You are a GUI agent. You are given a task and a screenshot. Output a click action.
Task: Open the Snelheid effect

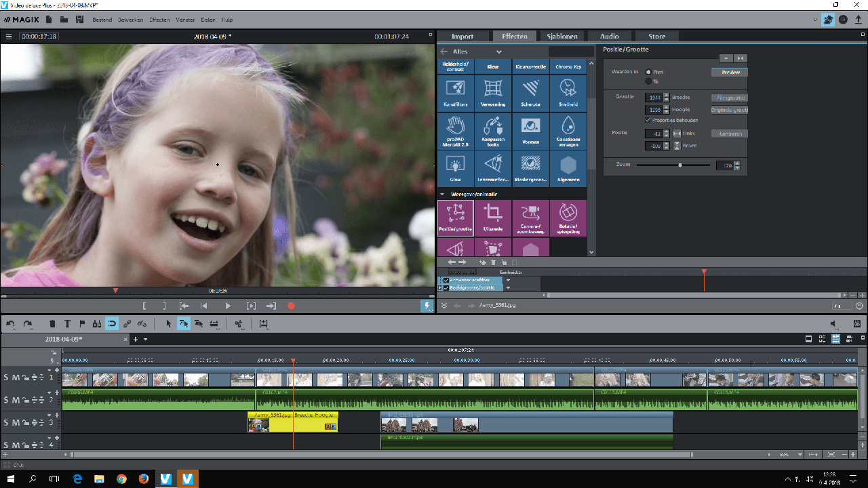coord(568,93)
